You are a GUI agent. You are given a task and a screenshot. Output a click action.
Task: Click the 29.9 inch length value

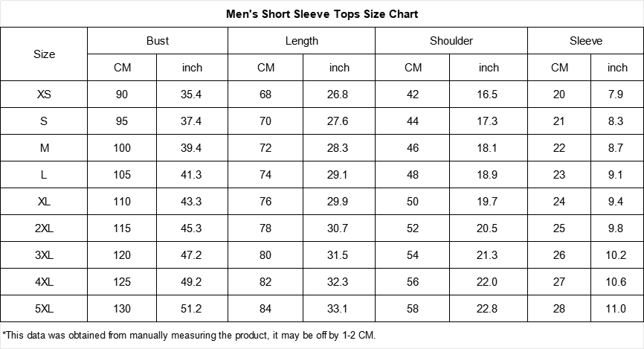pos(338,202)
